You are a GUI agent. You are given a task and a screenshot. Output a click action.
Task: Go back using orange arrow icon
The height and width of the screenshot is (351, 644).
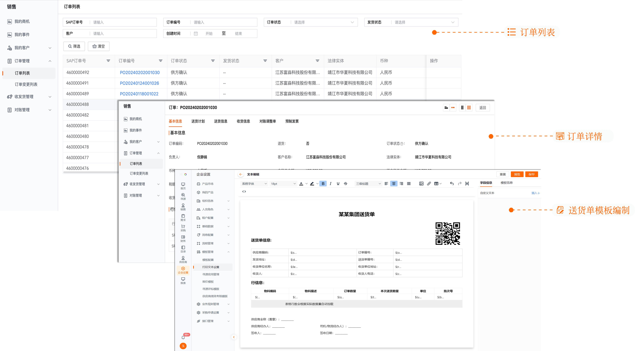click(x=241, y=174)
